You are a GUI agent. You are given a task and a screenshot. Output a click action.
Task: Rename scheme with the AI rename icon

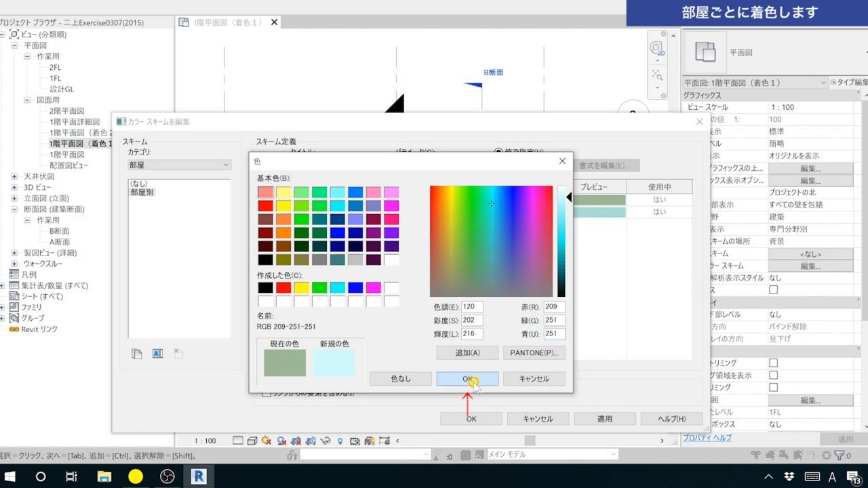(x=157, y=353)
